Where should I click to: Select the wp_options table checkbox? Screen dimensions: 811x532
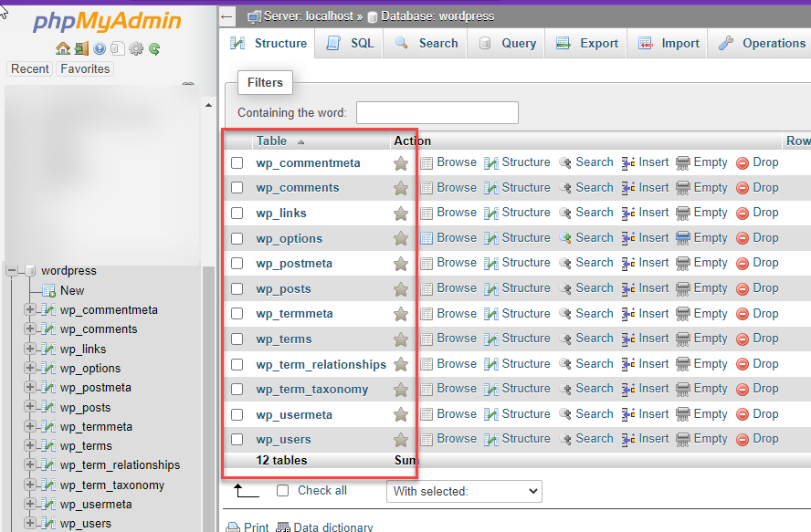click(x=237, y=239)
